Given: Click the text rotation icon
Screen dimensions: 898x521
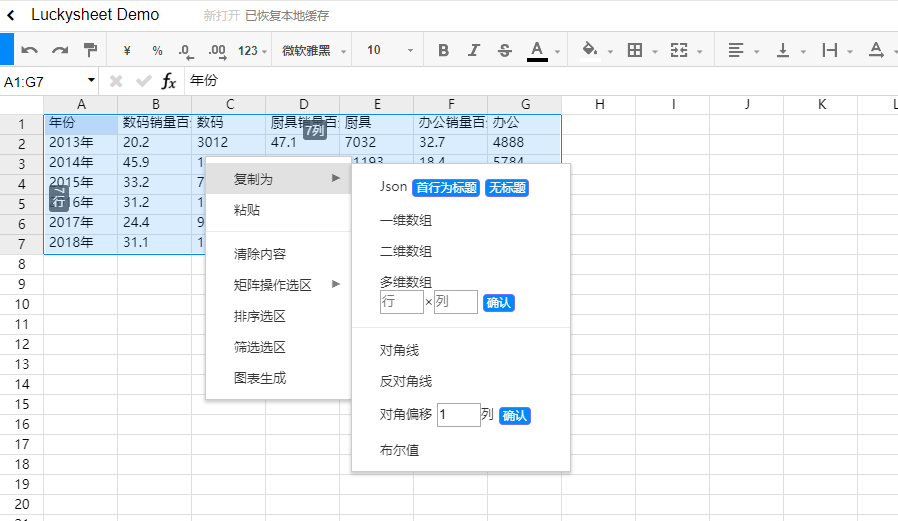Looking at the screenshot, I should [x=876, y=50].
